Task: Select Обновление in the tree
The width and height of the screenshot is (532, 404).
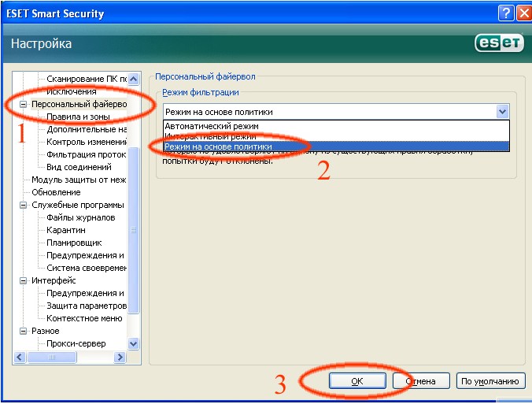Action: coord(57,192)
